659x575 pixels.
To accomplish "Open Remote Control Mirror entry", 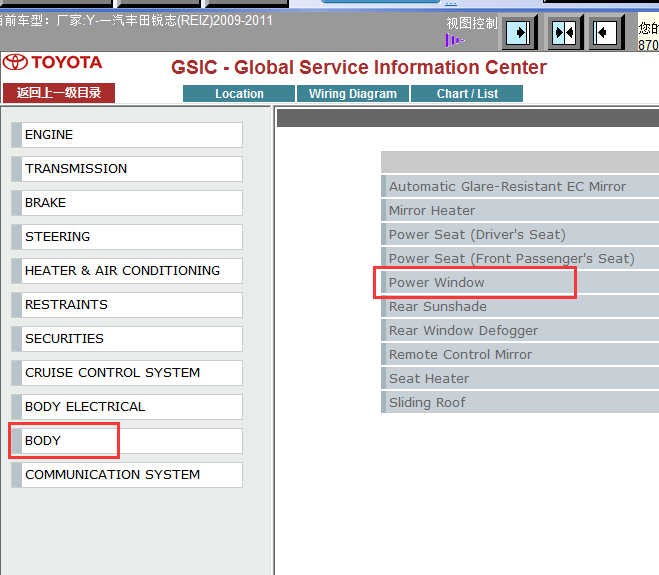I will click(x=520, y=354).
